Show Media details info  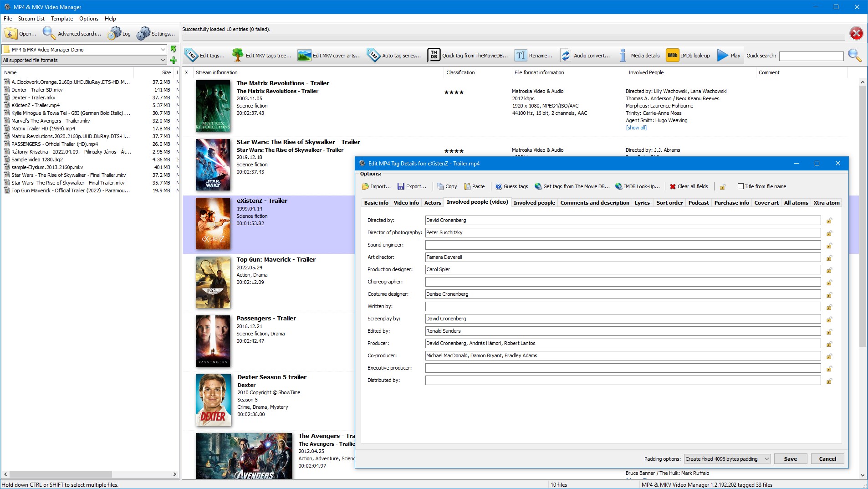pos(639,55)
